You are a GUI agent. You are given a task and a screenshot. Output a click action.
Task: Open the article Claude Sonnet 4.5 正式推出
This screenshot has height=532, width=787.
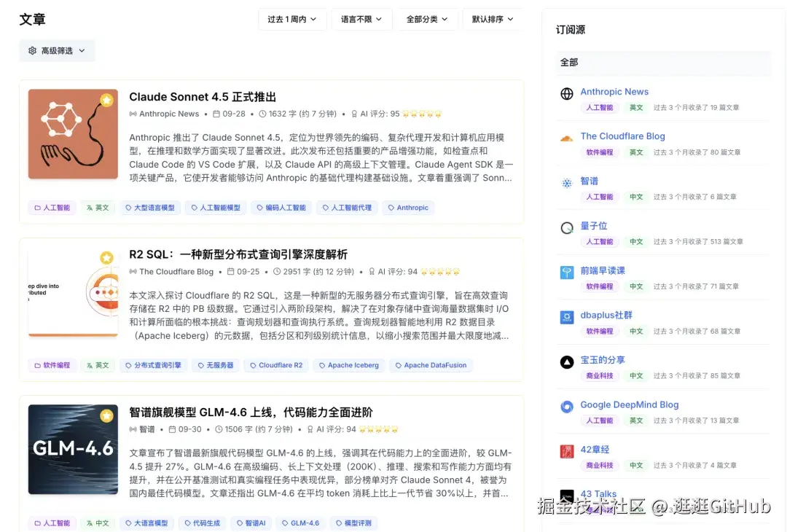205,96
